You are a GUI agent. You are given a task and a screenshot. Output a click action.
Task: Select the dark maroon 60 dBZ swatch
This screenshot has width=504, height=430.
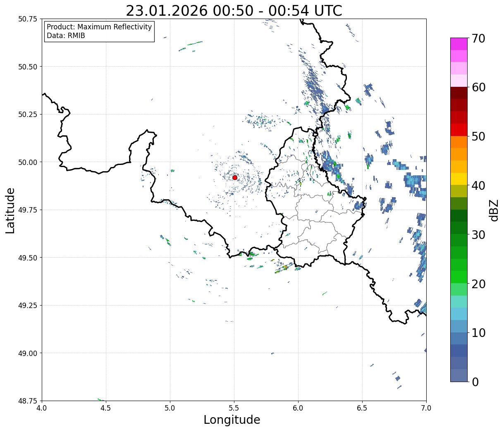coord(459,93)
